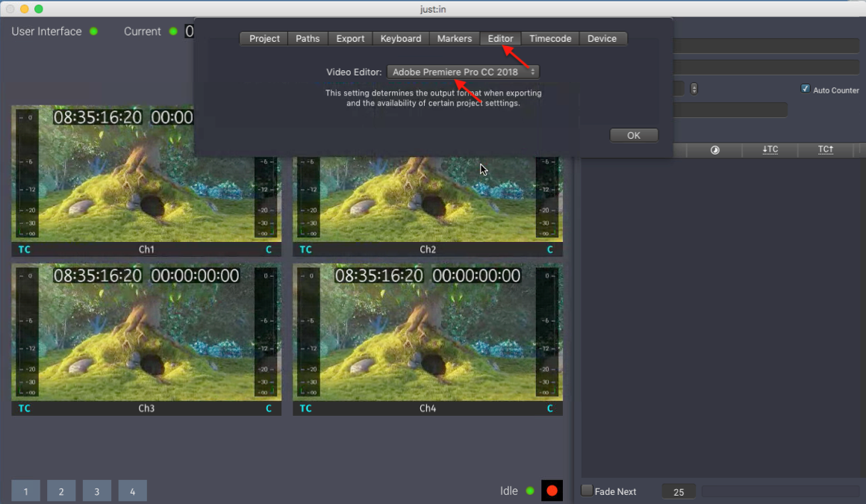Click the User Interface status indicator
Image resolution: width=866 pixels, height=504 pixels.
click(94, 31)
